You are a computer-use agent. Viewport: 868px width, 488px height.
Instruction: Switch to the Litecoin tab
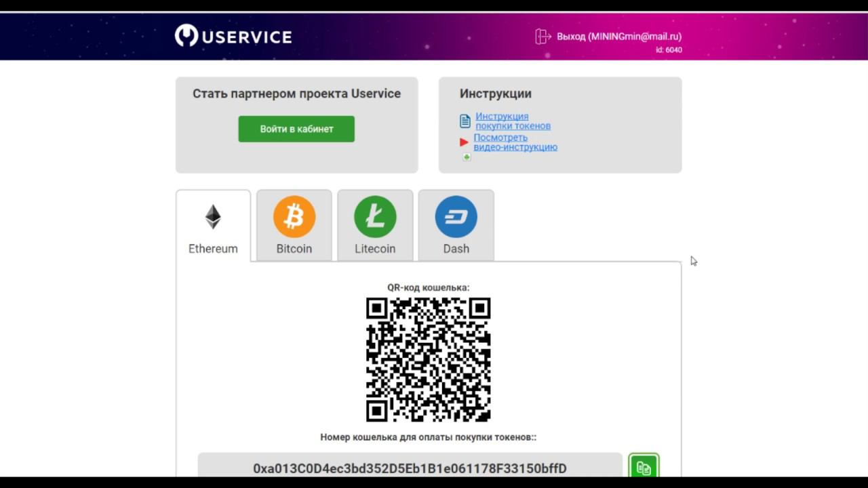point(375,225)
